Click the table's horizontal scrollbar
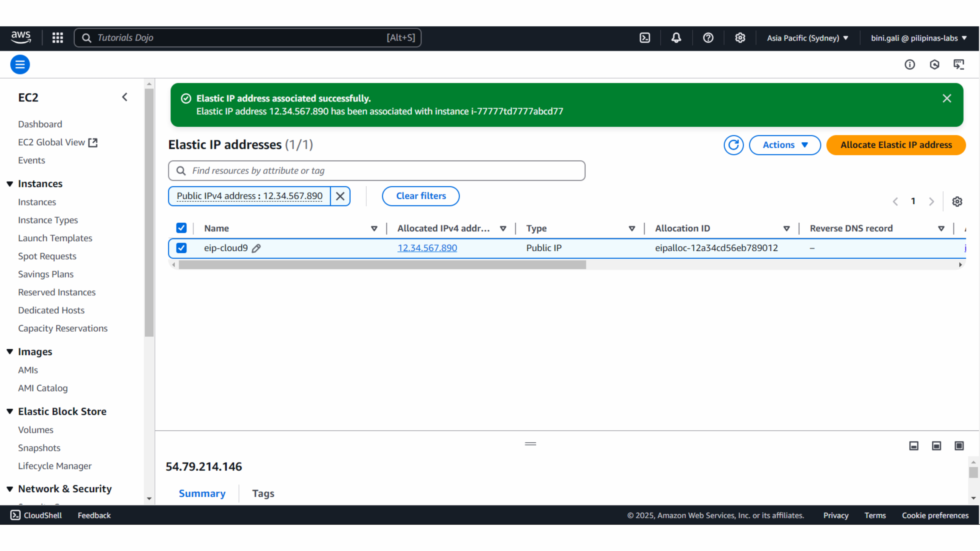The image size is (980, 551). (382, 264)
